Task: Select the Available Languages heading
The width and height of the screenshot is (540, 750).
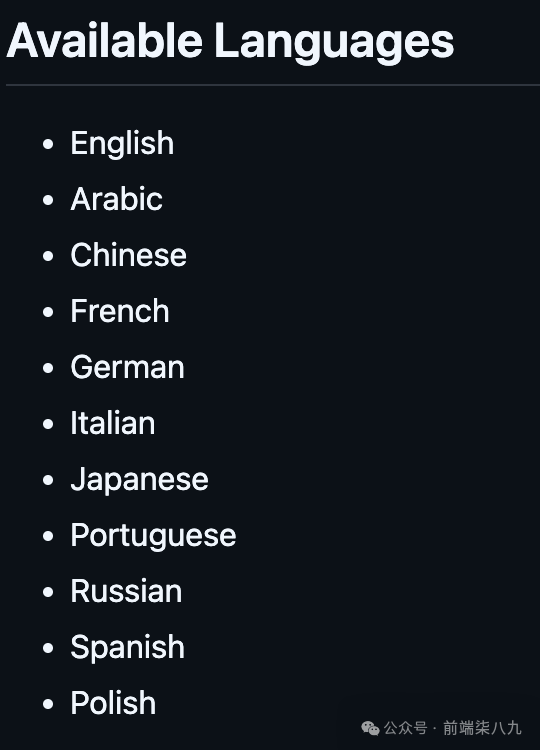Action: [230, 41]
